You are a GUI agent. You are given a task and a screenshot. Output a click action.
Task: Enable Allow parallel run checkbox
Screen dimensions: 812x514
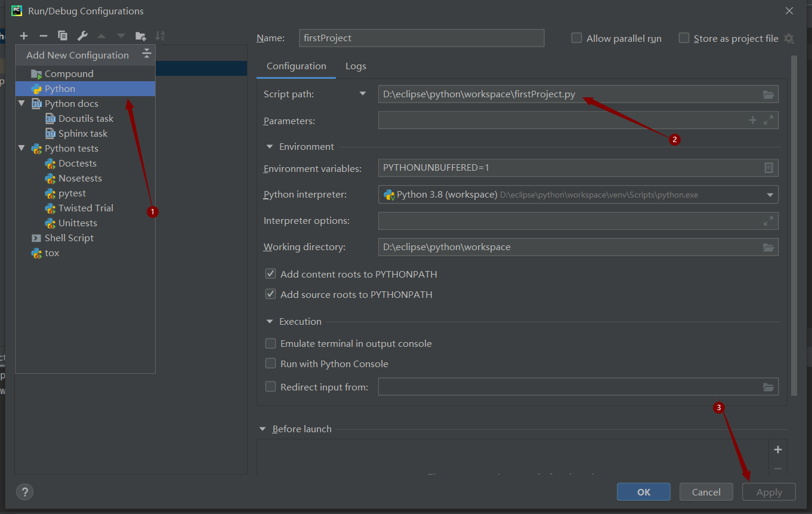tap(576, 38)
